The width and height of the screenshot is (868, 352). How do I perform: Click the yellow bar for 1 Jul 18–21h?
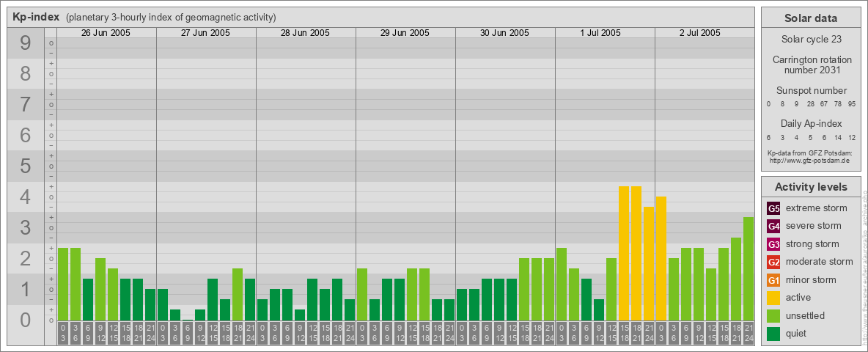pyautogui.click(x=636, y=254)
